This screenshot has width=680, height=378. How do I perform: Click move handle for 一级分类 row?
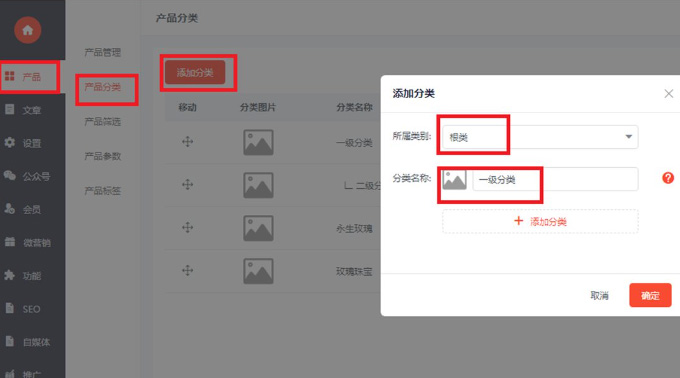[187, 142]
